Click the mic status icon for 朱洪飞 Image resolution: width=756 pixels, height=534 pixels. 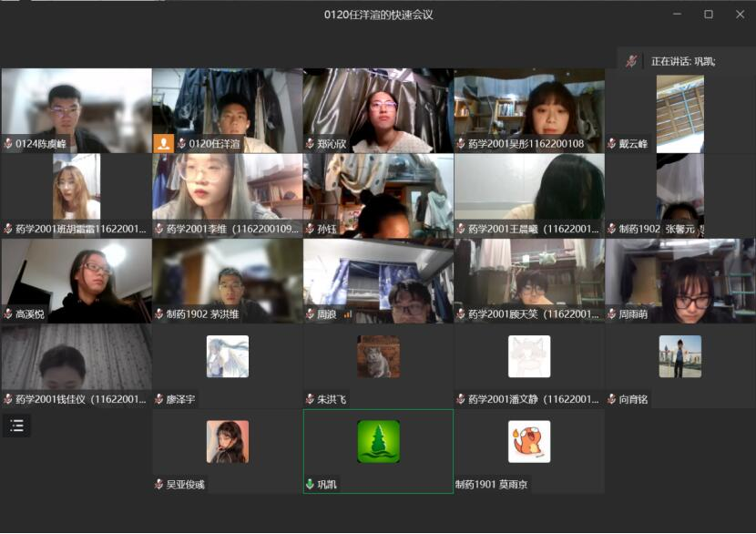point(310,399)
